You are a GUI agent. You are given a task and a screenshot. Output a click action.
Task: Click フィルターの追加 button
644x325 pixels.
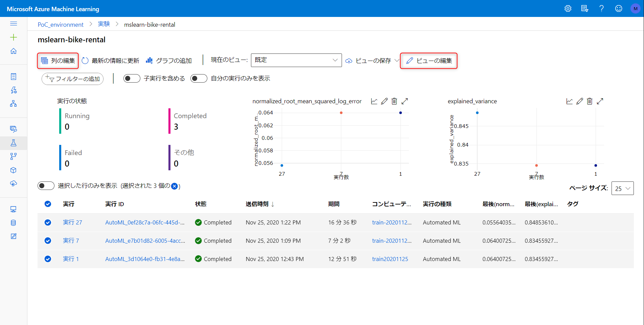pos(72,79)
